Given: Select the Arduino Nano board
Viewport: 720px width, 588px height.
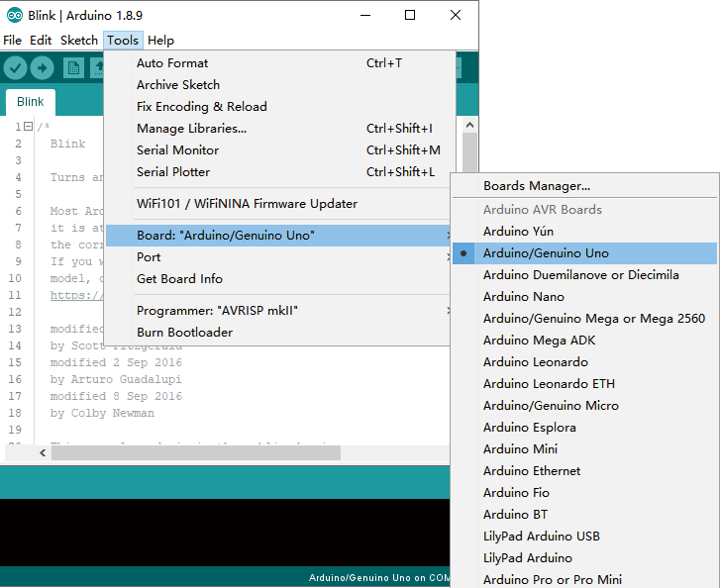Looking at the screenshot, I should tap(584, 297).
